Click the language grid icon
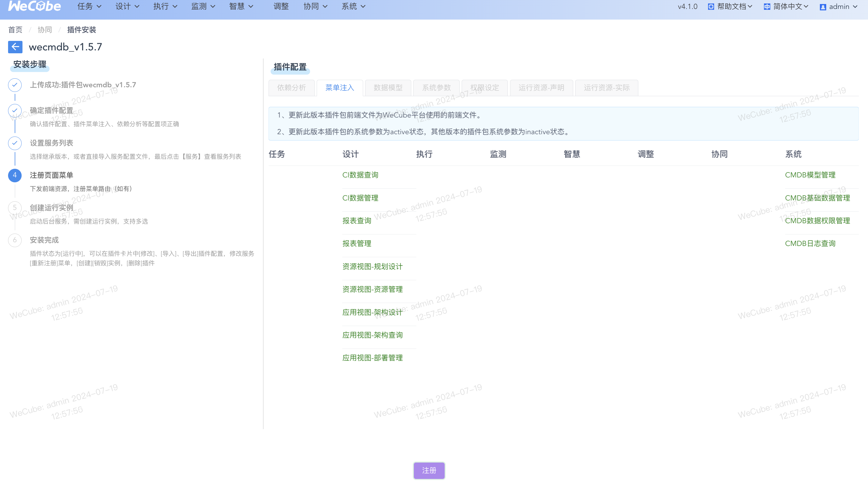The image size is (868, 485). 767,7
